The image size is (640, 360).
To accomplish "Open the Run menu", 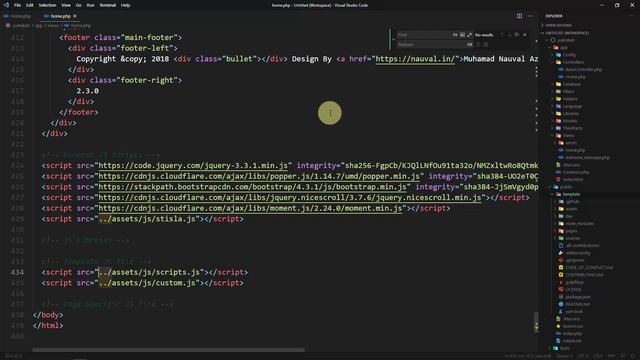I will point(90,5).
